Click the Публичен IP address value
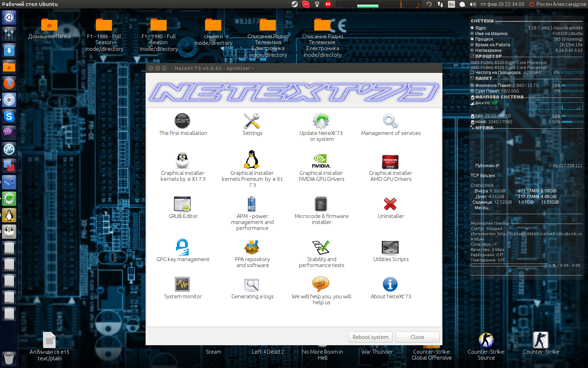This screenshot has width=588, height=368. pyautogui.click(x=567, y=166)
